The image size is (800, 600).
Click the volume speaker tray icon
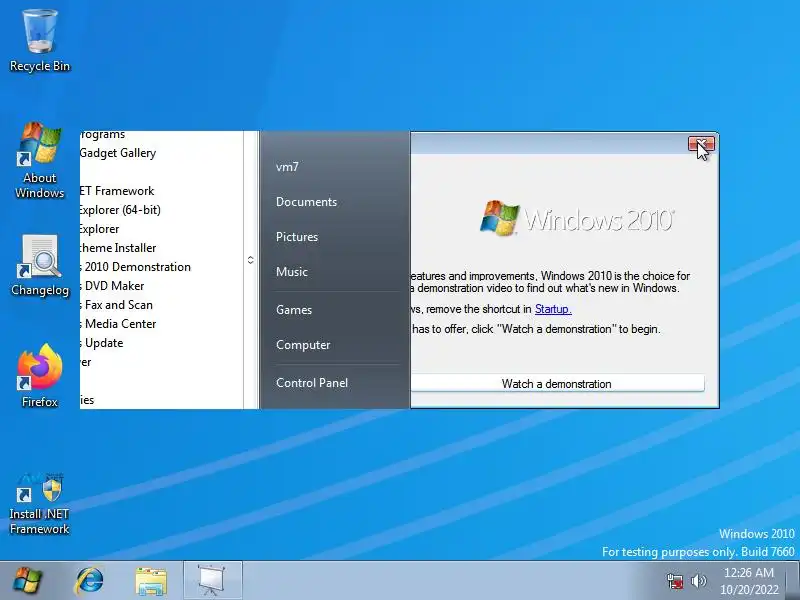point(698,581)
